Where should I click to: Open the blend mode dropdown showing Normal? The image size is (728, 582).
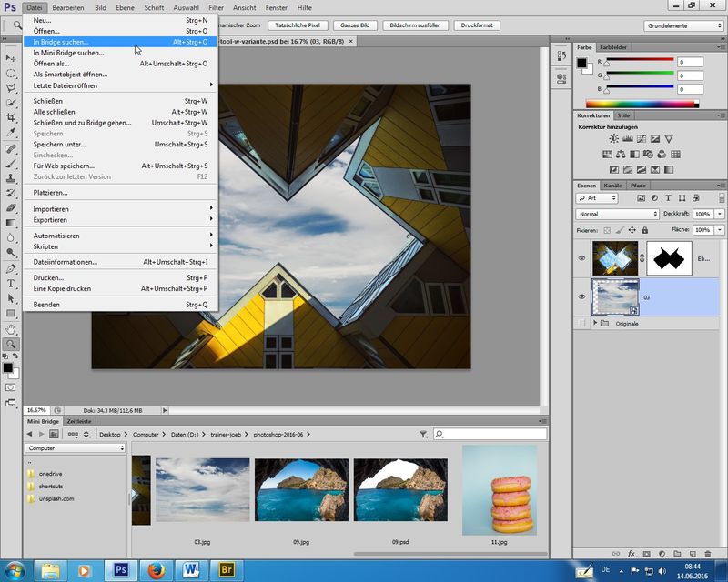617,214
